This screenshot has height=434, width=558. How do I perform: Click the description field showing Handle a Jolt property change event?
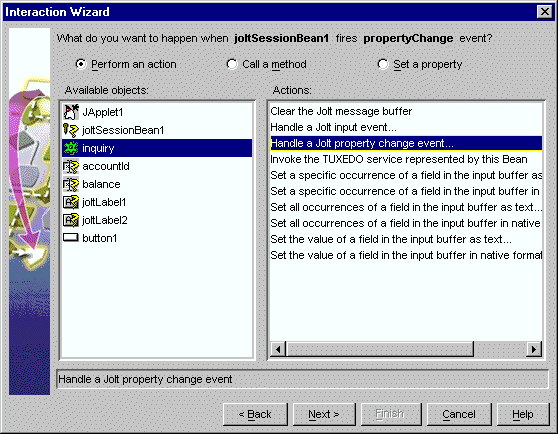[x=302, y=379]
